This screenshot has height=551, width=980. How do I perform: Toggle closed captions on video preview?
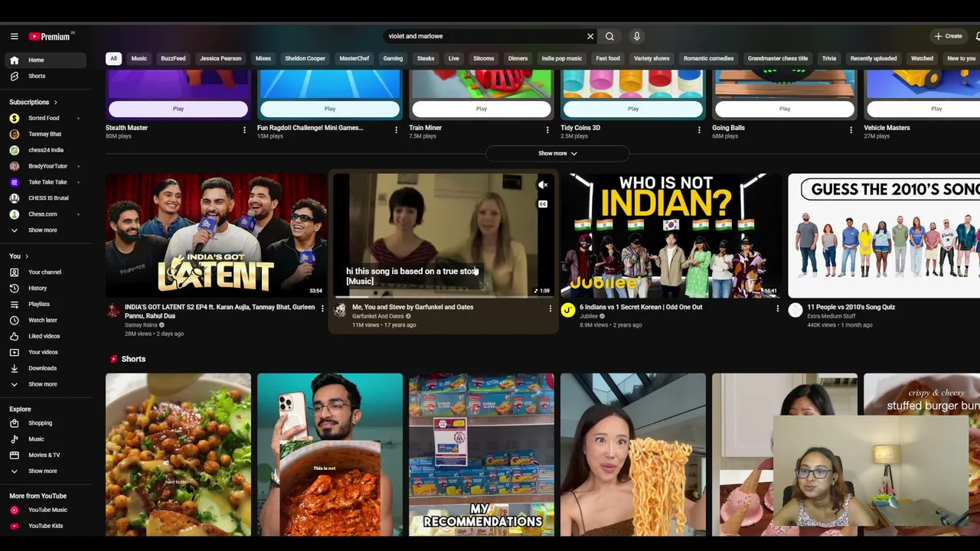click(x=543, y=204)
